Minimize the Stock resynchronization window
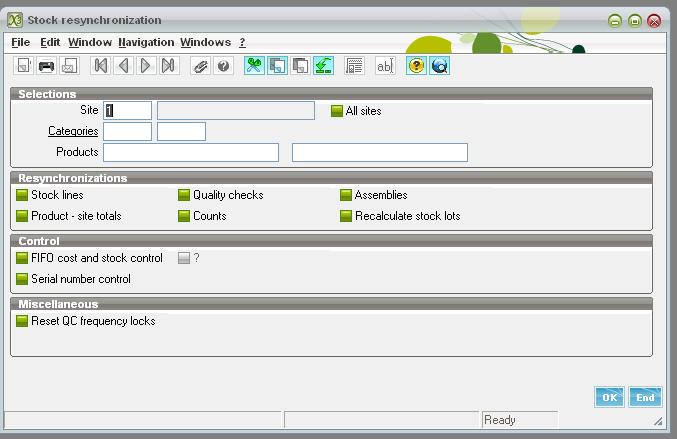677x439 pixels. (x=615, y=20)
